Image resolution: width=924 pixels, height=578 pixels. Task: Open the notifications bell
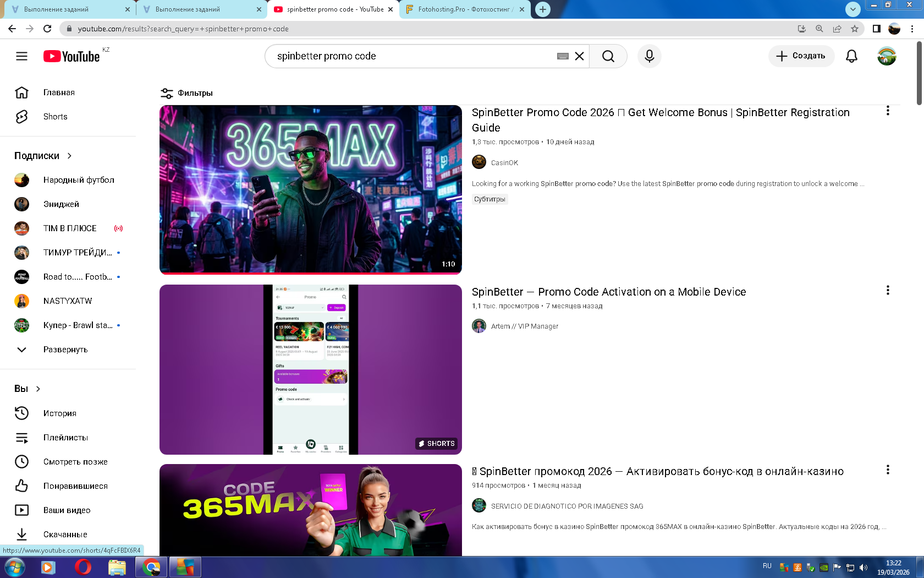tap(851, 56)
